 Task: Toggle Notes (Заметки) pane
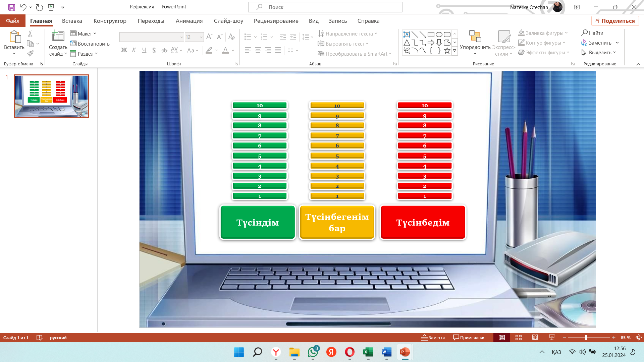pyautogui.click(x=433, y=338)
